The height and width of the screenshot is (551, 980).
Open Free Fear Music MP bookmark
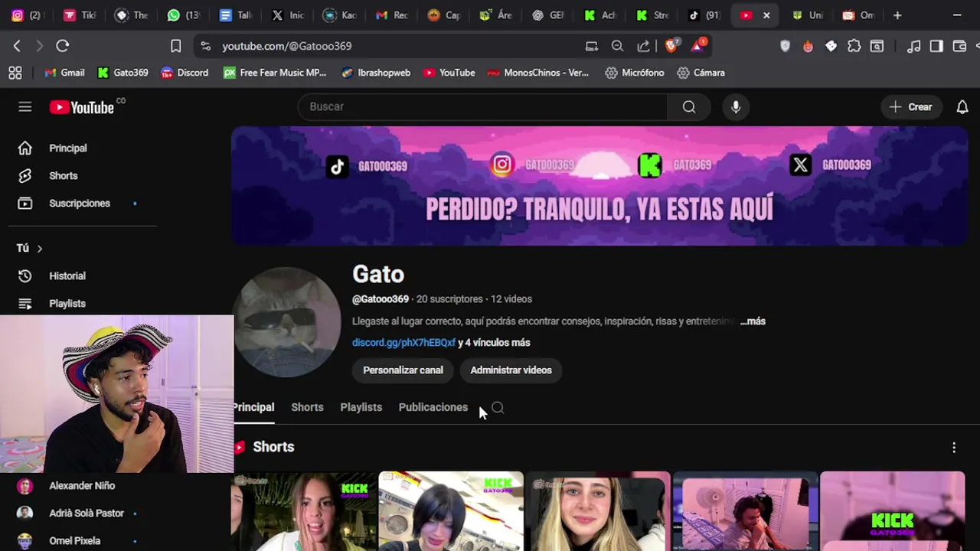(x=275, y=73)
